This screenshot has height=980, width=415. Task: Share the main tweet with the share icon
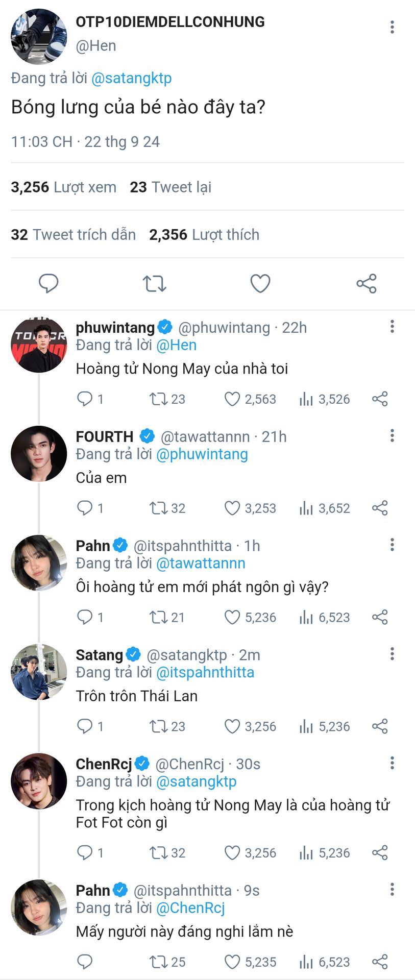366,283
